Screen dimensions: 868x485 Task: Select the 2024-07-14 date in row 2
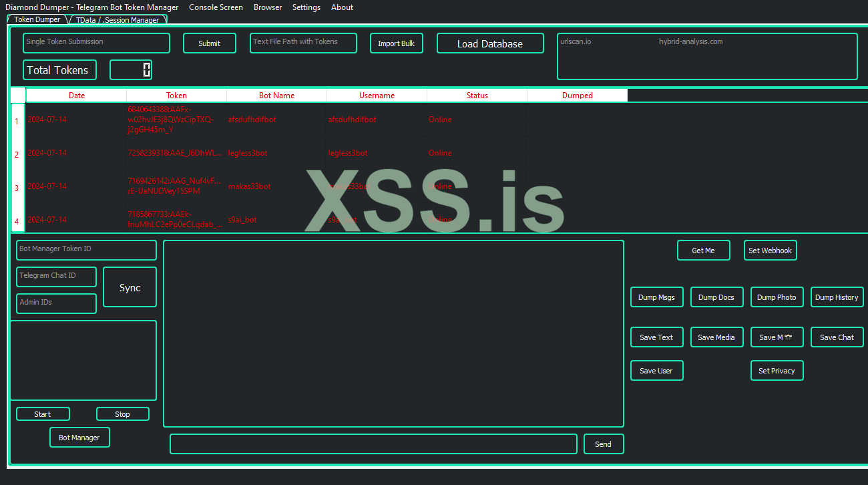click(x=47, y=153)
